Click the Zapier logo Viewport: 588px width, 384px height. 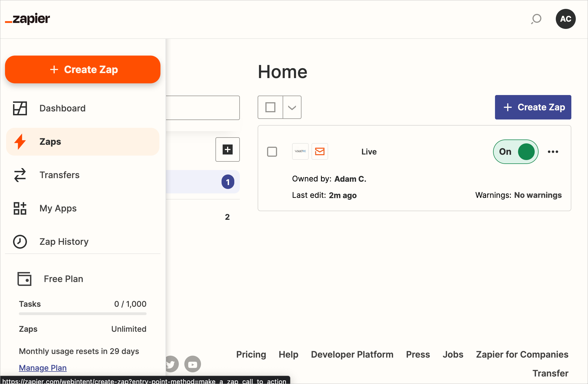(27, 19)
